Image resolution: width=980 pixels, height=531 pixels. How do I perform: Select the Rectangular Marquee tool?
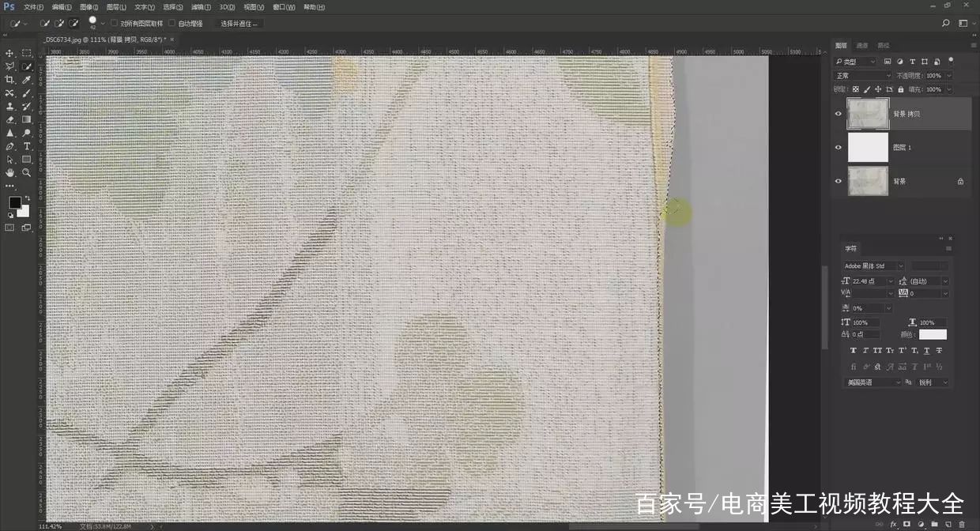click(26, 53)
